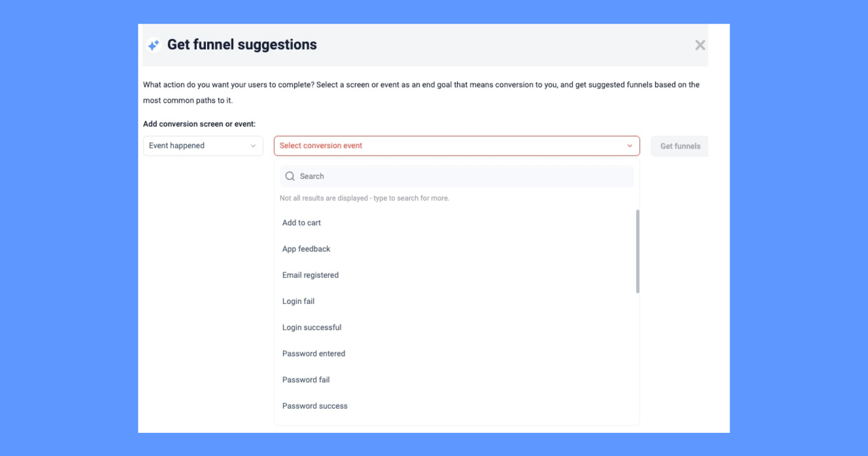Viewport: 868px width, 456px height.
Task: Select Password success from the dropdown list
Action: coord(314,405)
